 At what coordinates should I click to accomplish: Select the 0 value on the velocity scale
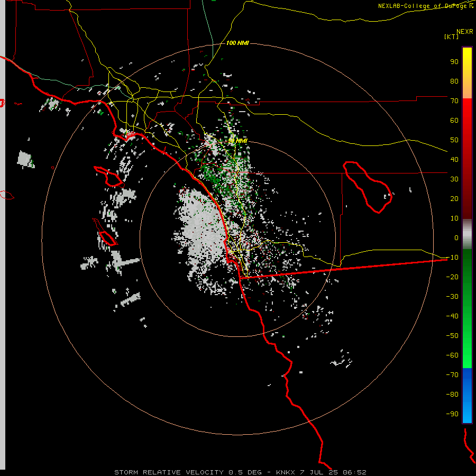pos(456,237)
